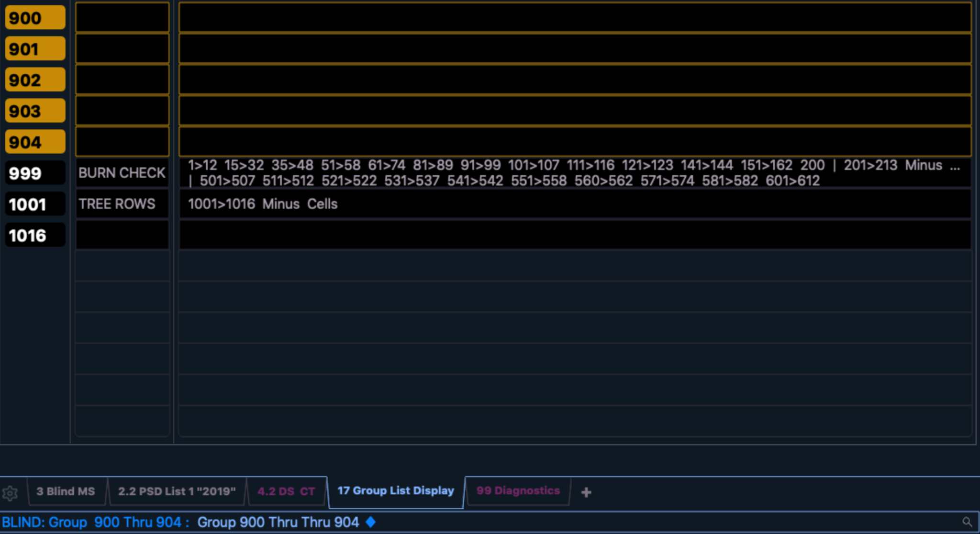
Task: Select group 904 number cell
Action: pyautogui.click(x=35, y=142)
